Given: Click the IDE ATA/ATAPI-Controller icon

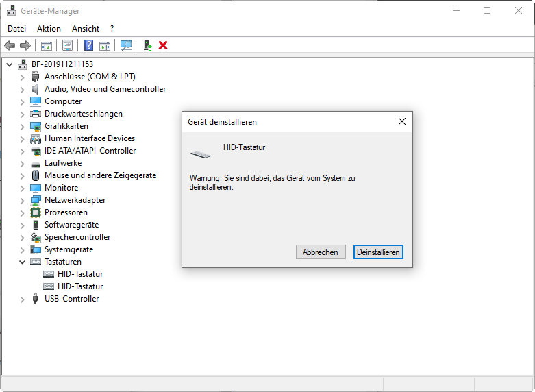Looking at the screenshot, I should (36, 151).
